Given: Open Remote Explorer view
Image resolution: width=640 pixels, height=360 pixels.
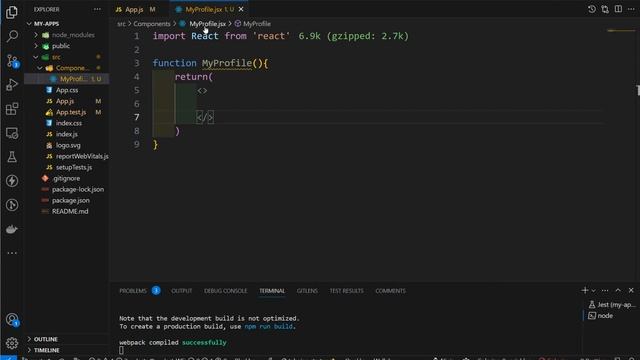Looking at the screenshot, I should (x=12, y=133).
